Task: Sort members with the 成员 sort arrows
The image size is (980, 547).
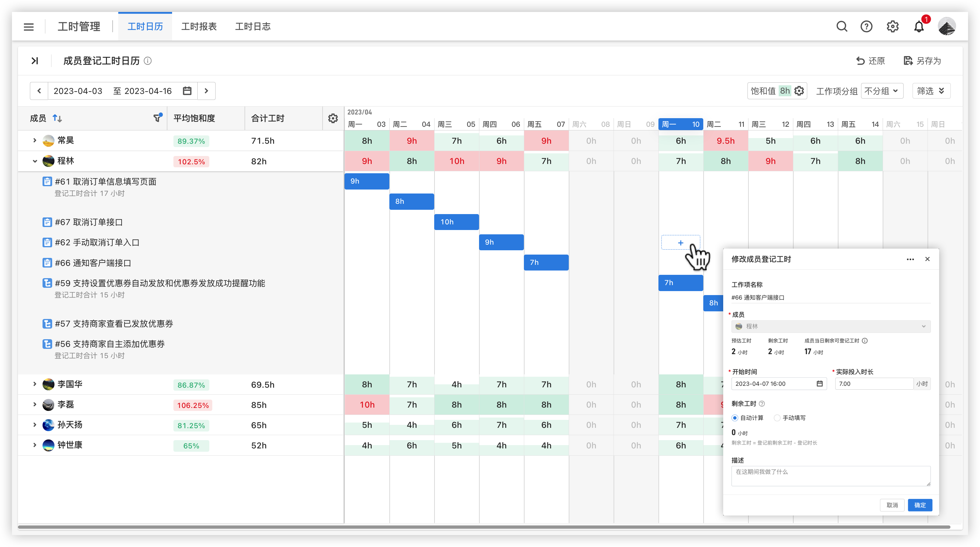Action: [57, 118]
